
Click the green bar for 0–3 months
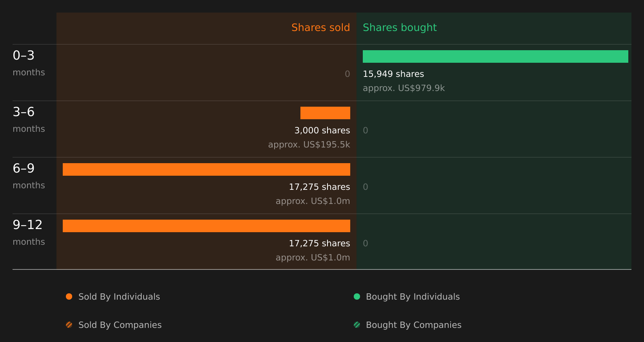click(495, 56)
